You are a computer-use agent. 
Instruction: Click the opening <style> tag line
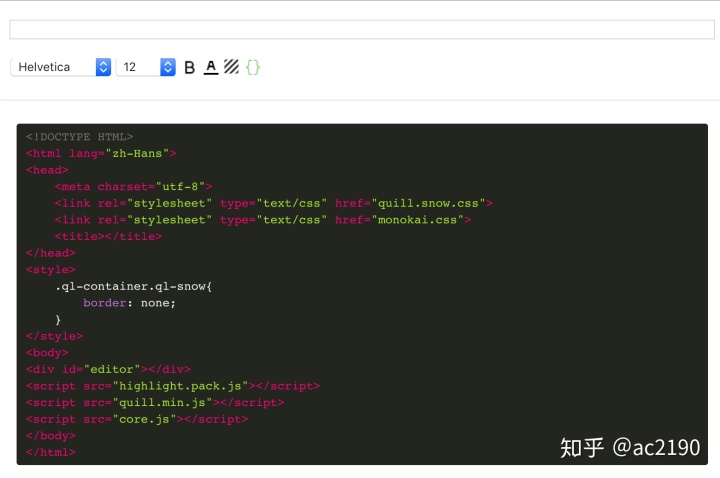tap(51, 270)
